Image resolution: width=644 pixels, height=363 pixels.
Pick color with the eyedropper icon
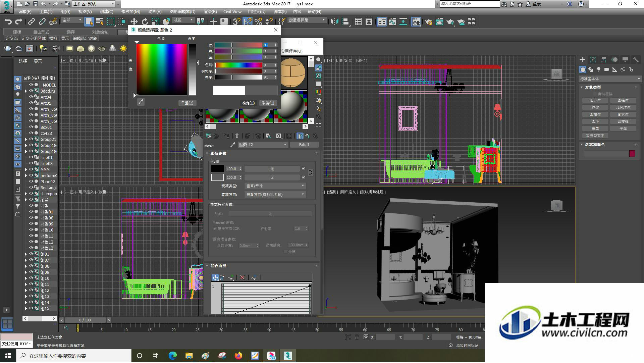[141, 102]
